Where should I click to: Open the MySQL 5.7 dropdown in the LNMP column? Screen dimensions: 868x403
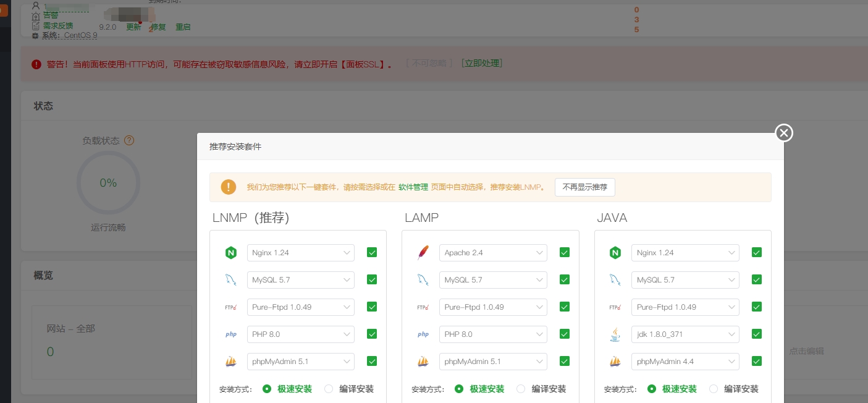point(301,279)
